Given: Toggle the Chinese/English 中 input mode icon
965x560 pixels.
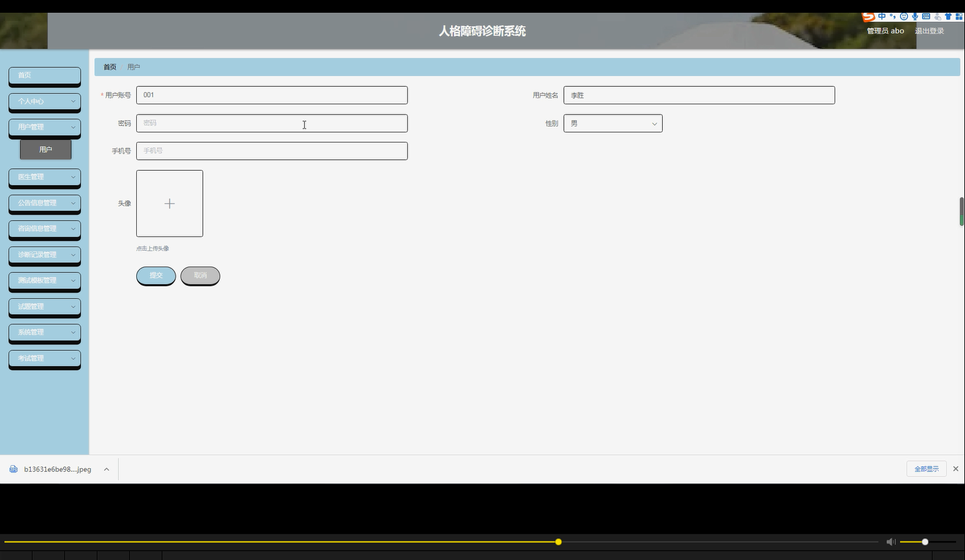Looking at the screenshot, I should [x=882, y=17].
